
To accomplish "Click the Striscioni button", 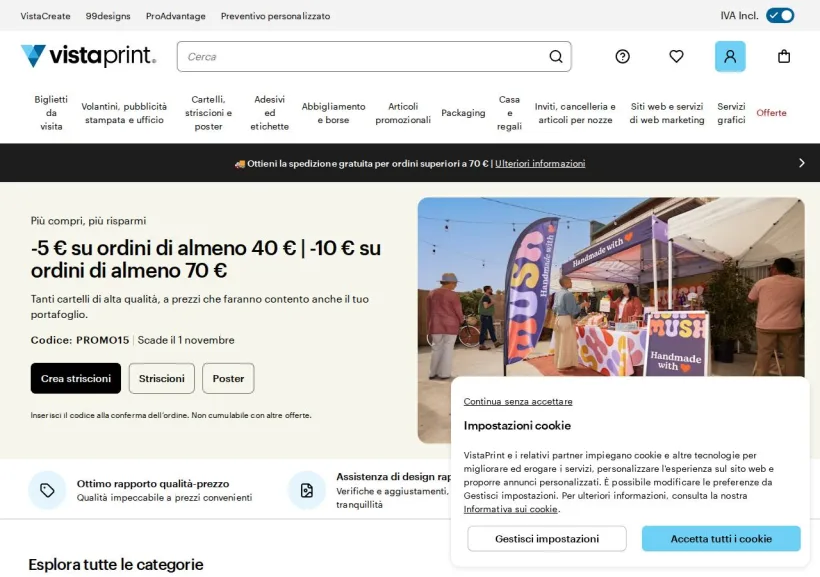I will click(x=162, y=378).
